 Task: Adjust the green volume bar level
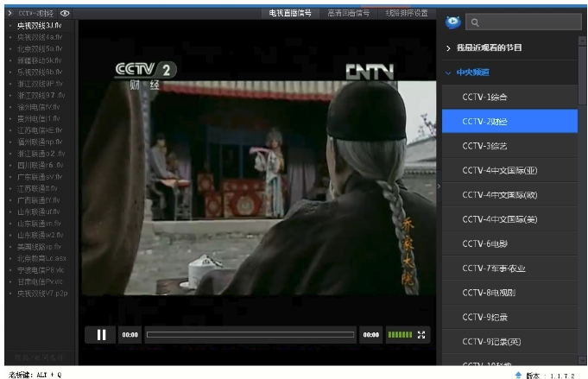(x=400, y=334)
